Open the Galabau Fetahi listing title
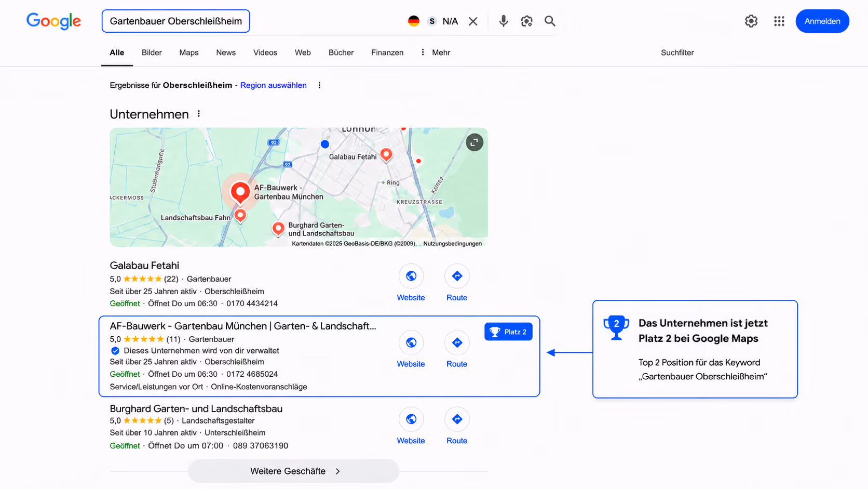The width and height of the screenshot is (868, 489). coord(144,266)
